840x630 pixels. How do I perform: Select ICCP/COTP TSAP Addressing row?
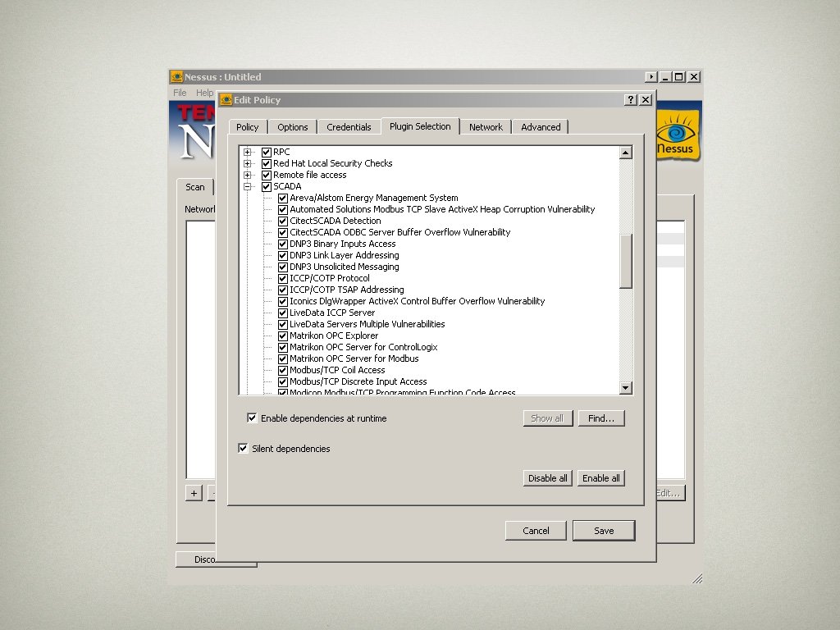pos(347,290)
